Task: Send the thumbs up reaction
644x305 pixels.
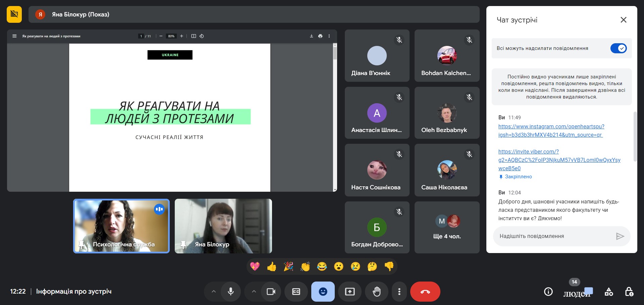Action: pos(272,266)
